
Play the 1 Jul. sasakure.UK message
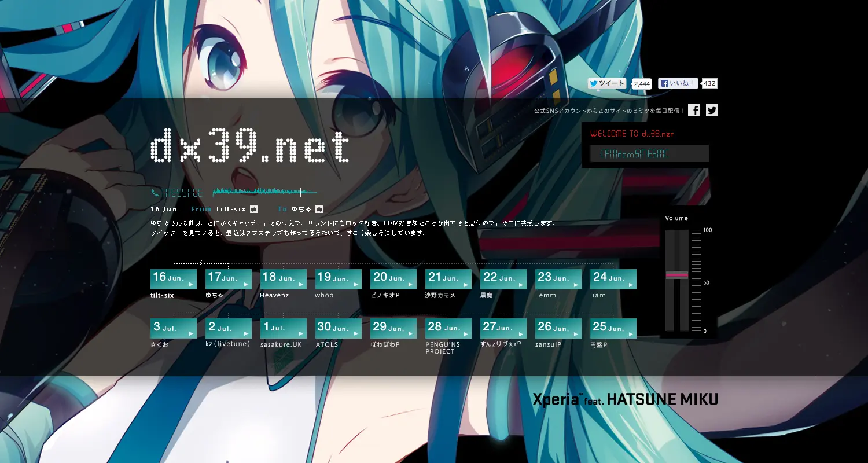point(284,328)
